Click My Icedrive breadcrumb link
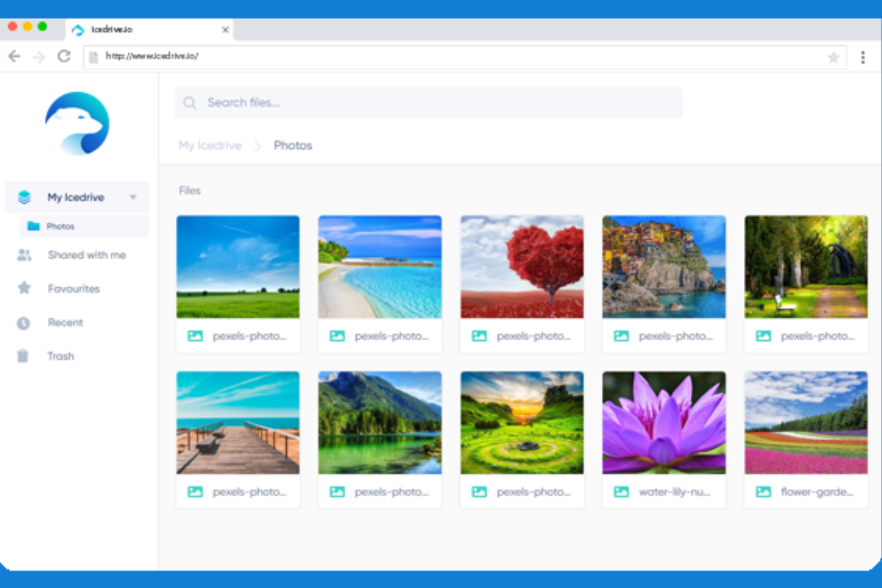Viewport: 882px width, 588px height. (210, 145)
